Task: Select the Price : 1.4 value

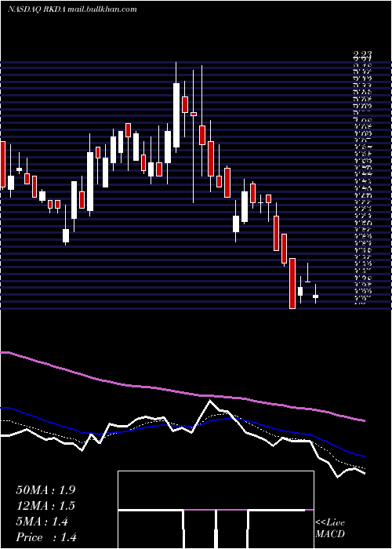Action: coord(46,537)
